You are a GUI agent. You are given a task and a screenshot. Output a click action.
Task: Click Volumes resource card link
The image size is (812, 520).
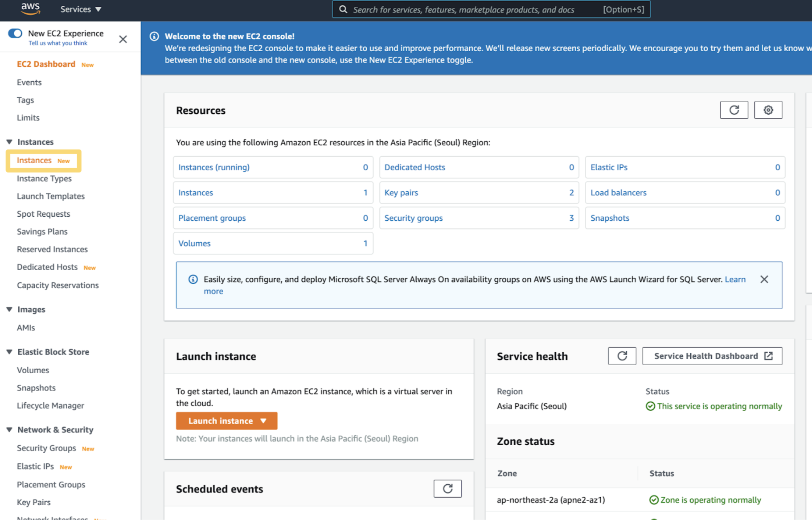194,243
